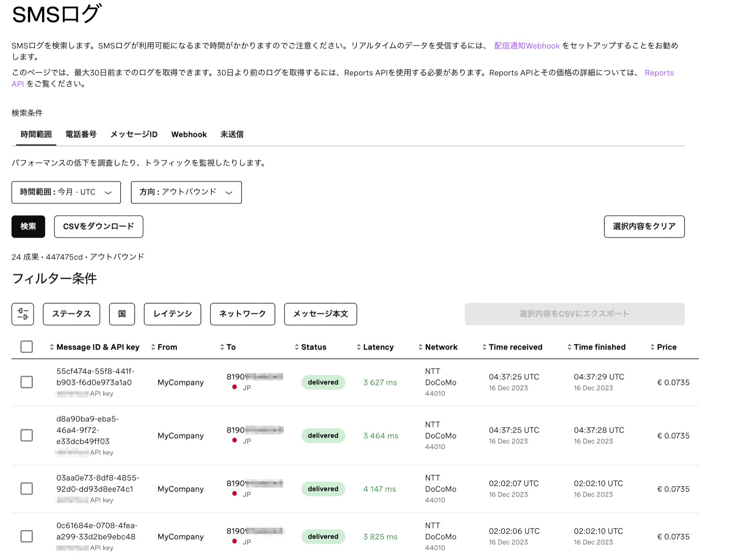Click delivered status badge for d8a90ba9

tap(323, 436)
